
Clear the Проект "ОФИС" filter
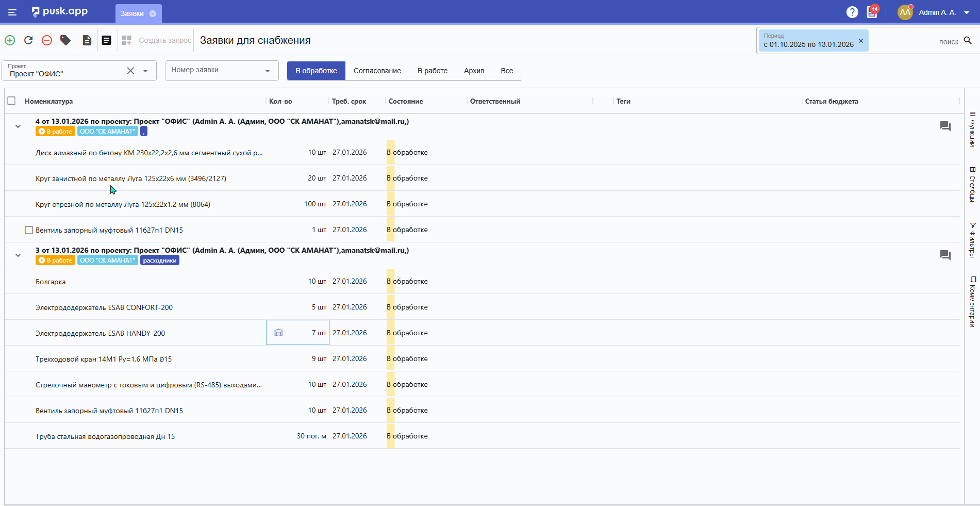tap(130, 71)
